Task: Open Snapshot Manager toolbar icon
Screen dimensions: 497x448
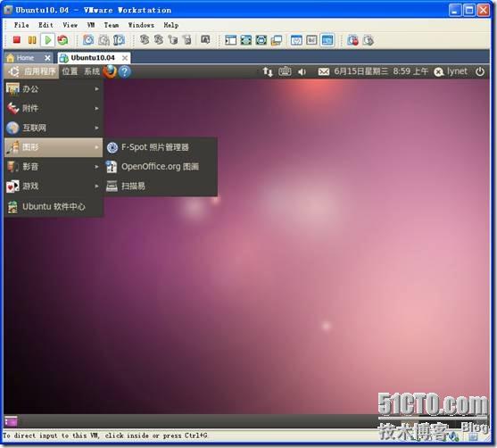Action: pyautogui.click(x=120, y=40)
